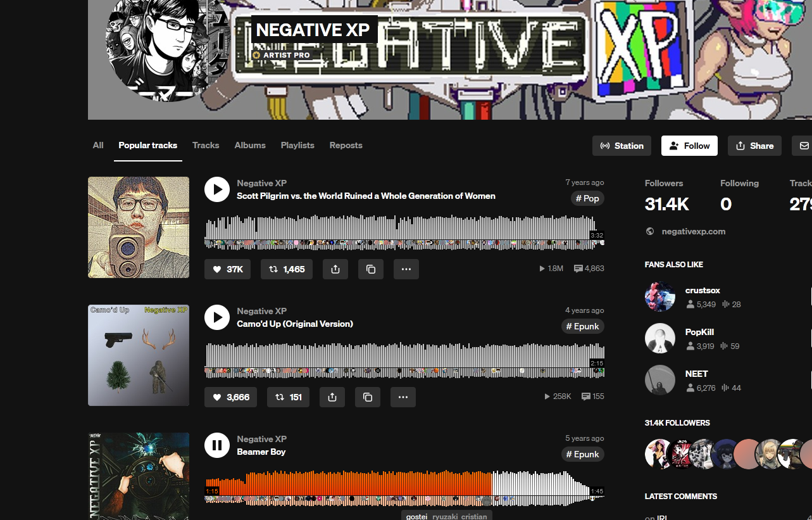Screen dimensions: 812x520
Task: Open the 155 comments on Camo'd Up
Action: (x=592, y=396)
